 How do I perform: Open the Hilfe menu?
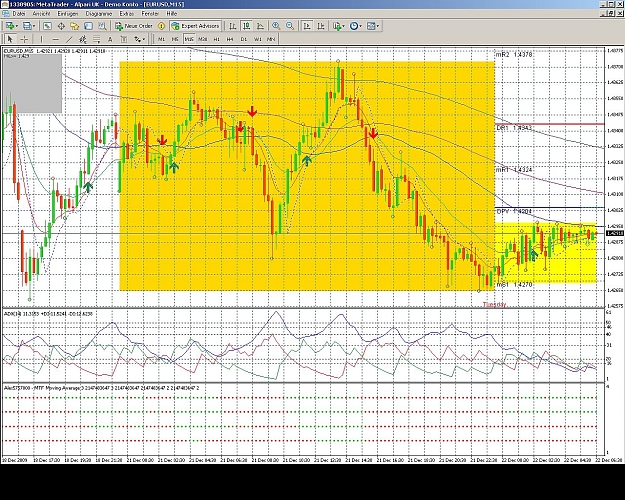[x=172, y=14]
